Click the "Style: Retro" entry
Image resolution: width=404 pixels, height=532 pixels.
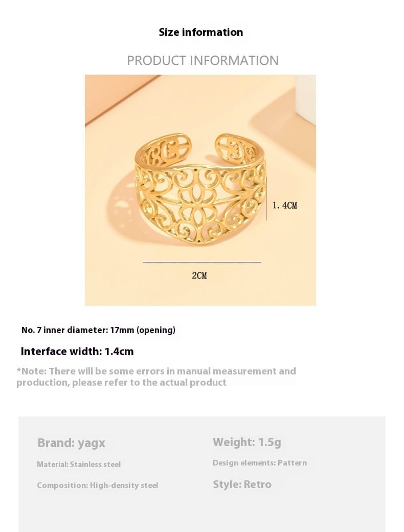click(x=242, y=484)
